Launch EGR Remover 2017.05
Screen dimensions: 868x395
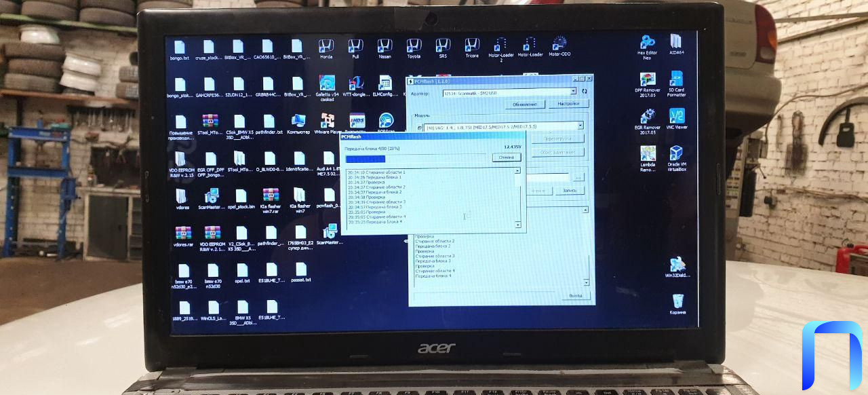[648, 121]
